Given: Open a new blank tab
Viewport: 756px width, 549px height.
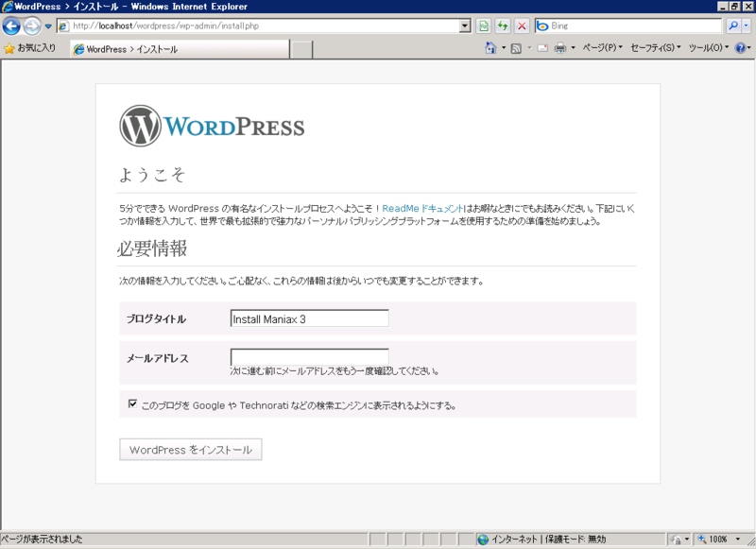Looking at the screenshot, I should click(301, 50).
